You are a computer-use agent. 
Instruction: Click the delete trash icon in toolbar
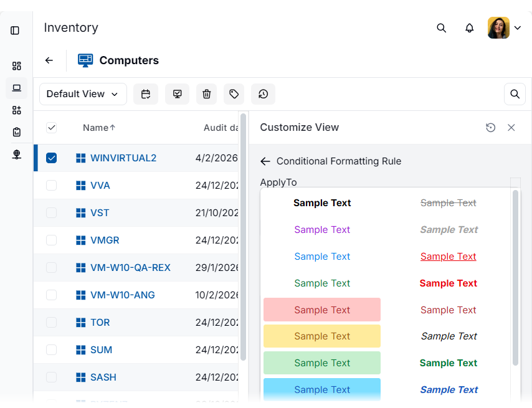coord(207,94)
